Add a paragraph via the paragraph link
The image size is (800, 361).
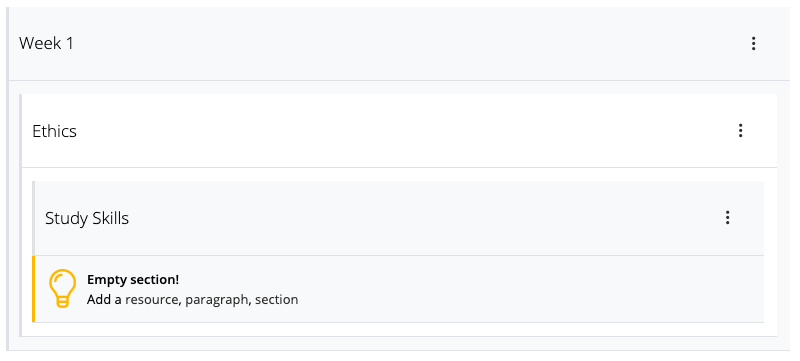(x=218, y=300)
